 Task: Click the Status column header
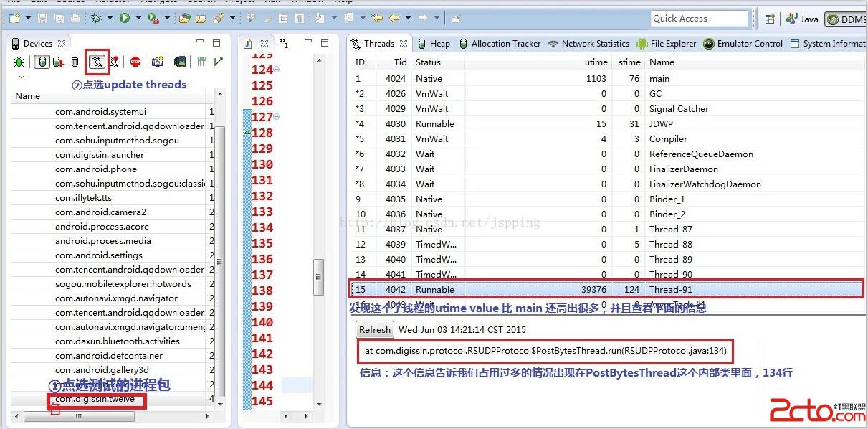coord(438,62)
